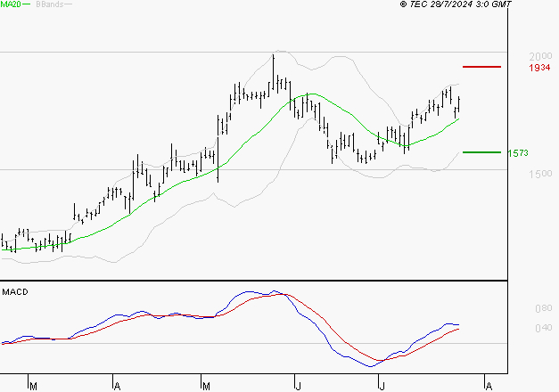The image size is (559, 392).
Task: Click the red 1934 resistance value
Action: (x=539, y=68)
